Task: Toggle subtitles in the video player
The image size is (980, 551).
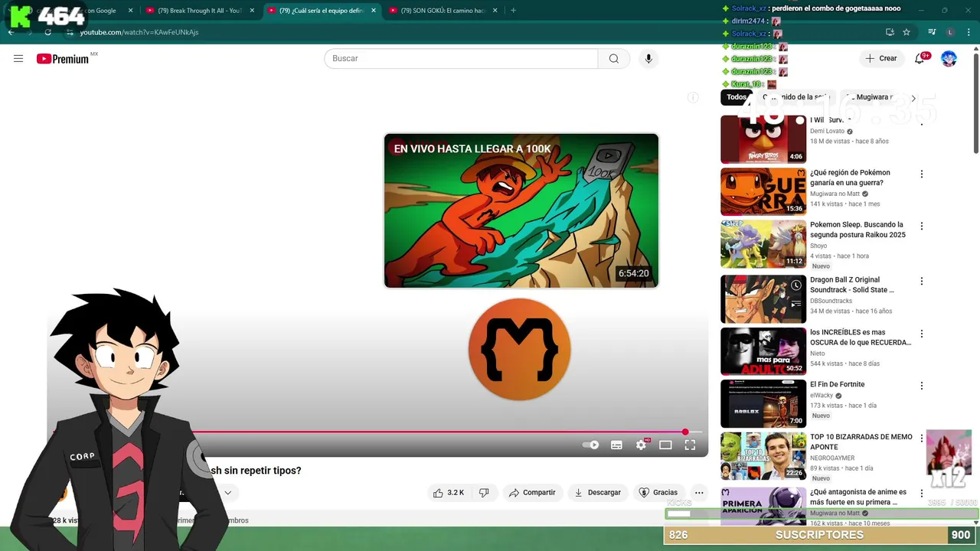Action: tap(616, 445)
